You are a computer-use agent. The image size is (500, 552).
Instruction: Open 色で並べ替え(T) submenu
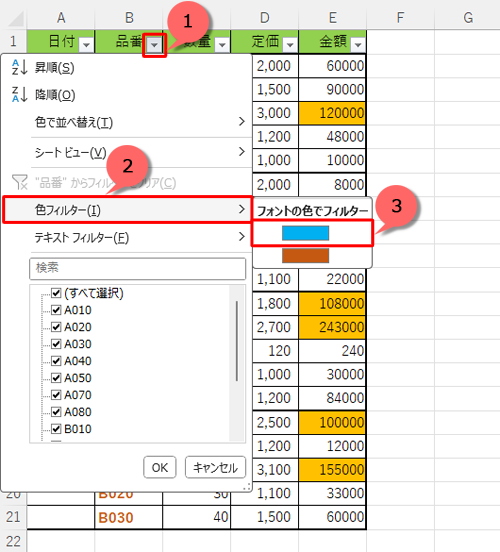click(x=127, y=122)
